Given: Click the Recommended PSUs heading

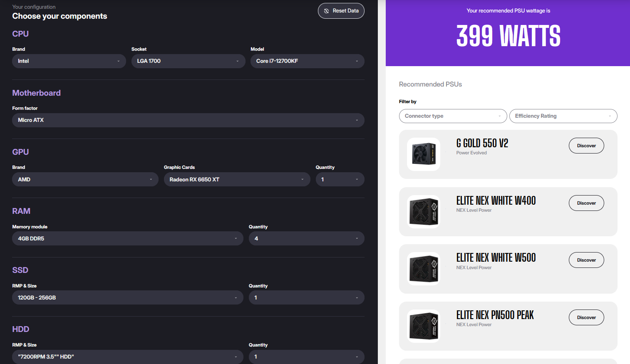Looking at the screenshot, I should (430, 84).
